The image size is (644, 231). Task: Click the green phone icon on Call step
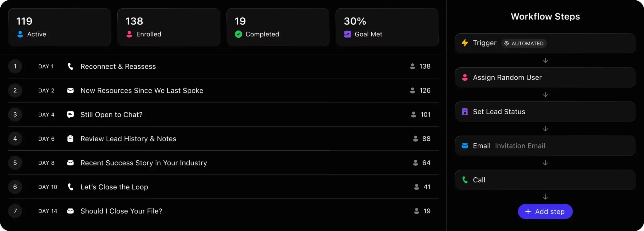tap(465, 180)
